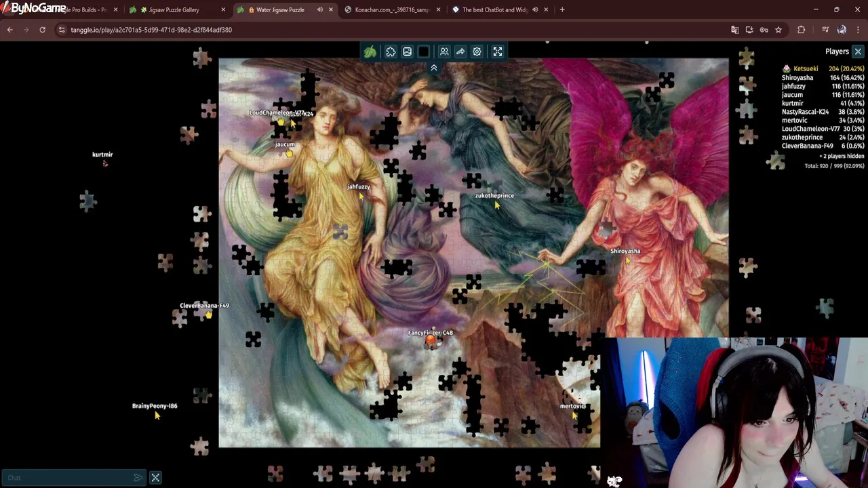Close the Jigsaw Puzzle Gallery tab

tap(223, 10)
